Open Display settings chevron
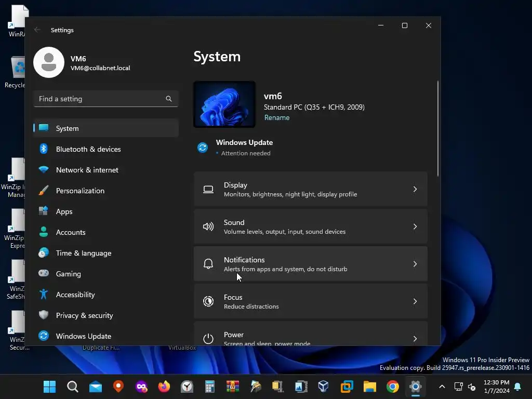This screenshot has height=399, width=532. 415,189
